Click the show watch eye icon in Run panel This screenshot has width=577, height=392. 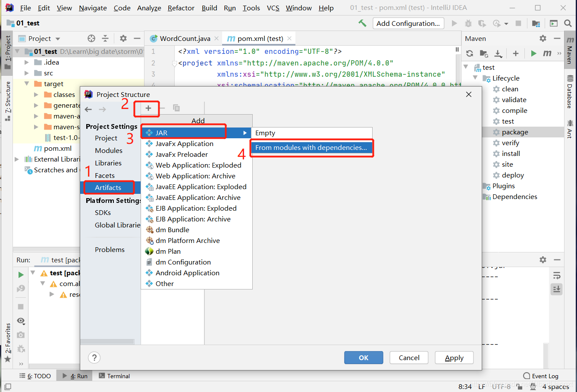click(21, 321)
